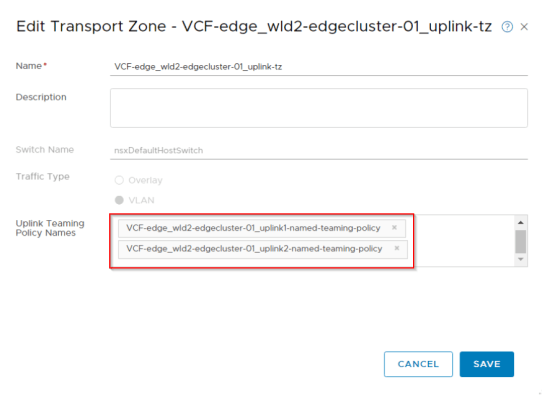Save the transport zone changes
The height and width of the screenshot is (395, 542).
(487, 364)
